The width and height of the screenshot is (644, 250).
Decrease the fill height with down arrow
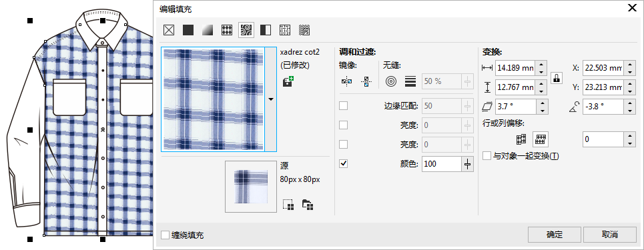click(x=542, y=91)
